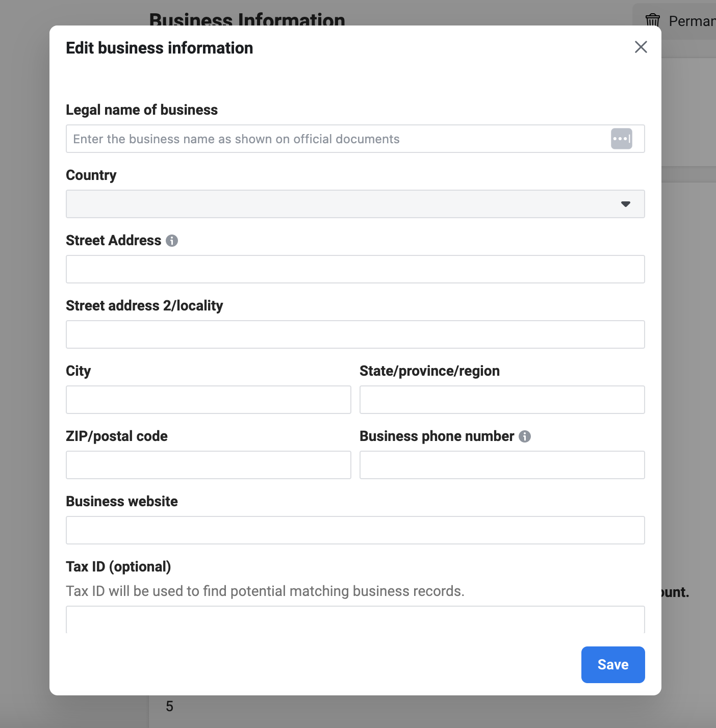
Task: Select the Street address 2/locality field
Action: (355, 334)
